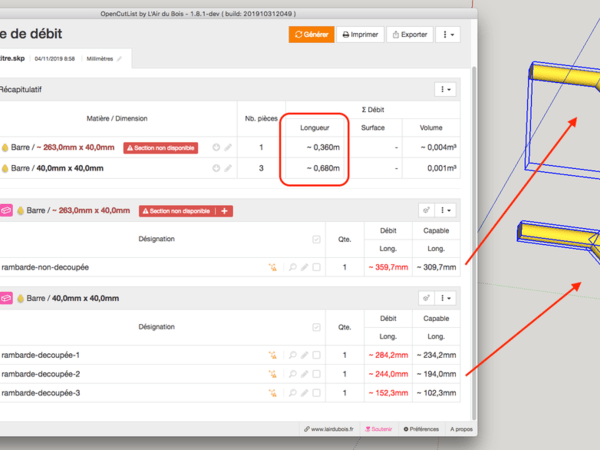
Task: Open the www.lairdubois.fr link
Action: (331, 429)
